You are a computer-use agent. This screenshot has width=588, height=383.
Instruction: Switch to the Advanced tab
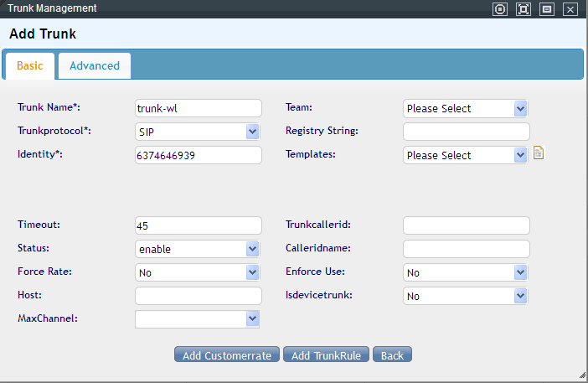95,65
